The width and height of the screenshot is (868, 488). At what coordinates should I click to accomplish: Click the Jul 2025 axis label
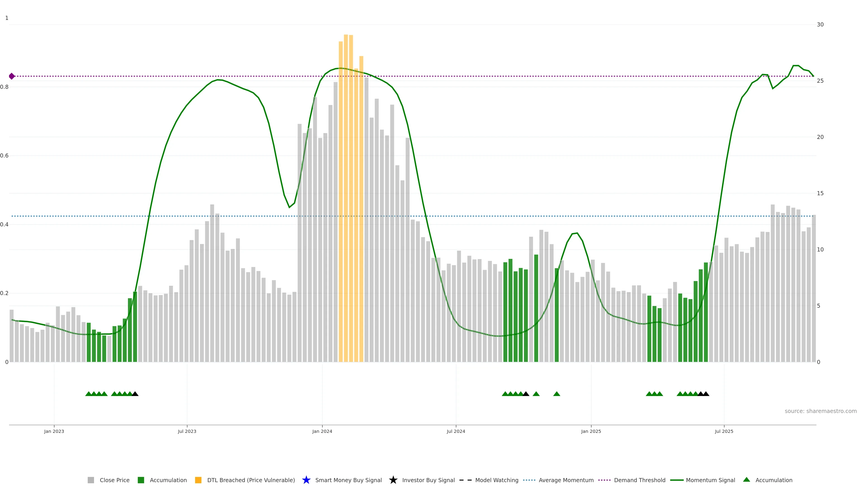click(724, 431)
